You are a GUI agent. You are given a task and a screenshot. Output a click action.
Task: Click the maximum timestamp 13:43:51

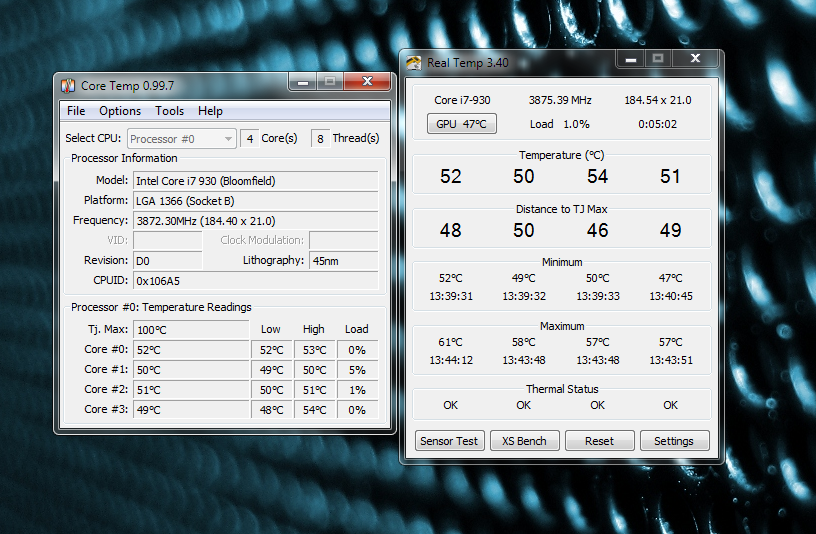coord(671,360)
